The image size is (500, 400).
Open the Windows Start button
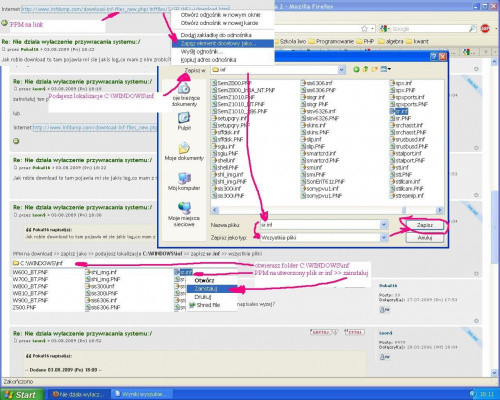click(22, 394)
